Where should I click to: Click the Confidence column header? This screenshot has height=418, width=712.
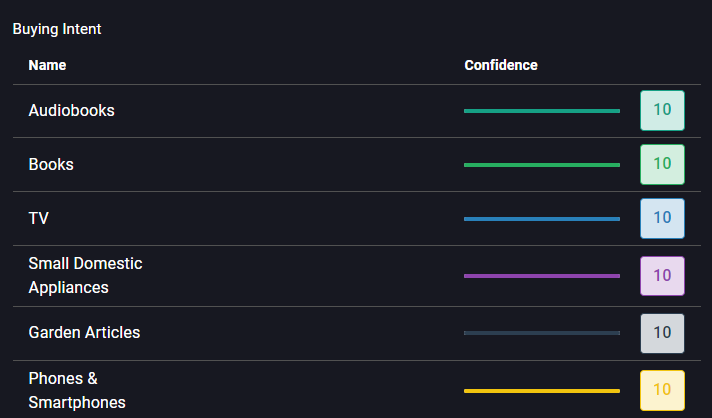coord(501,65)
